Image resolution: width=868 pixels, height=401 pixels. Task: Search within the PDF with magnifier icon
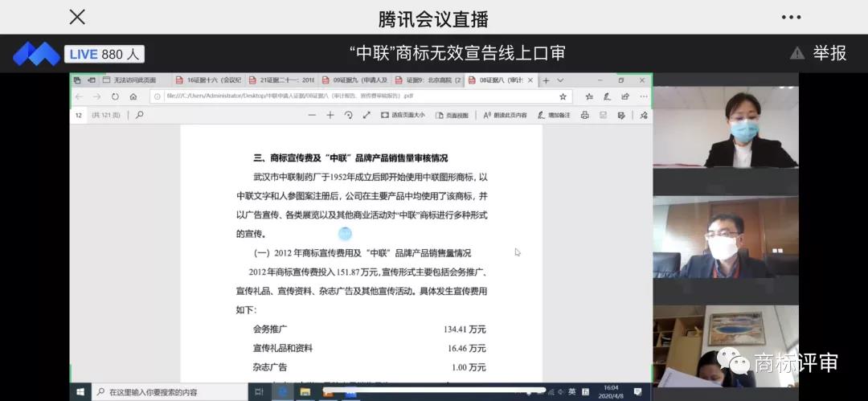139,115
